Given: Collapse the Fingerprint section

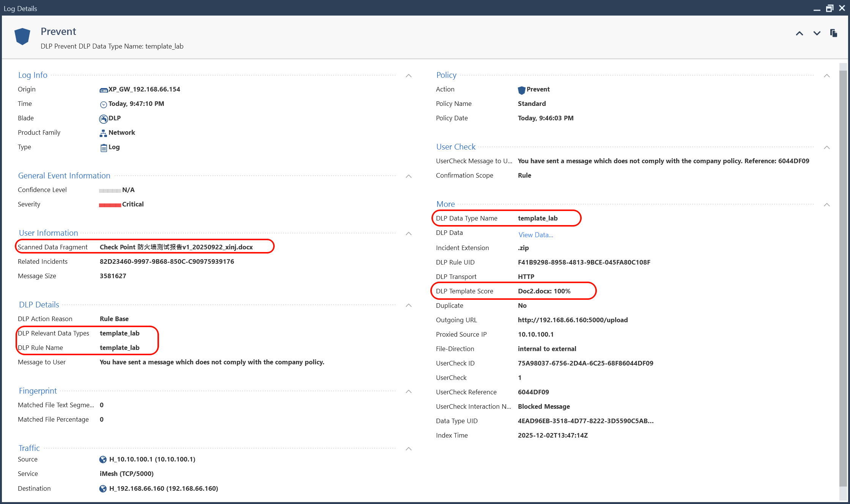Looking at the screenshot, I should pos(409,392).
